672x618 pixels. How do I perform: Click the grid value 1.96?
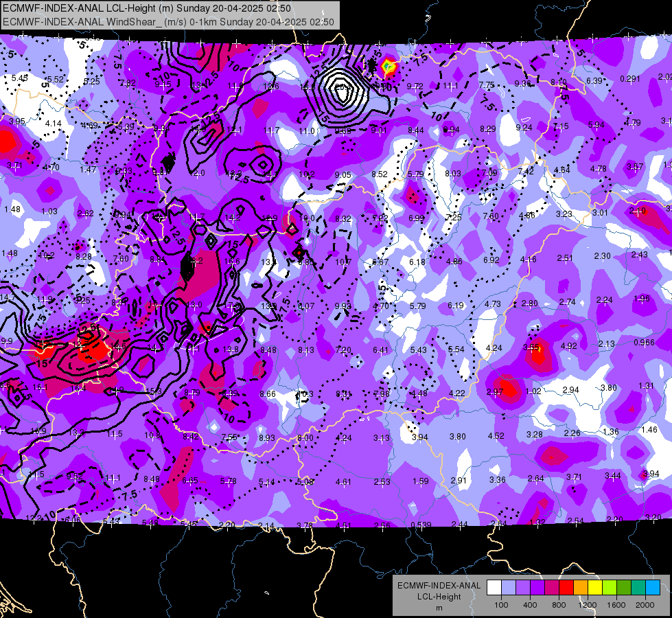642,299
